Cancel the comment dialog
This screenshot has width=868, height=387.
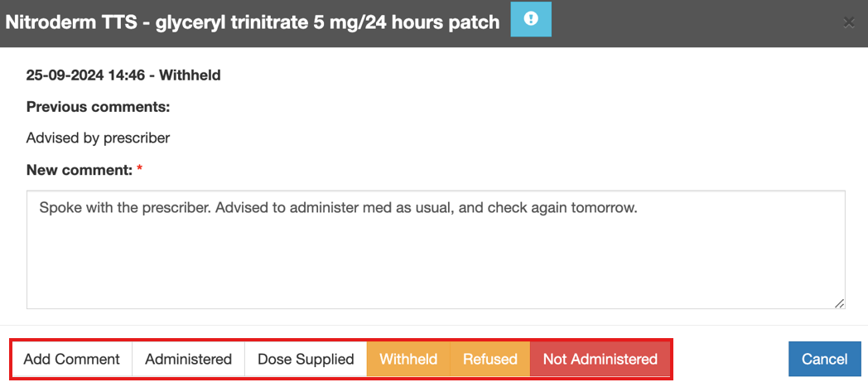[x=824, y=359]
